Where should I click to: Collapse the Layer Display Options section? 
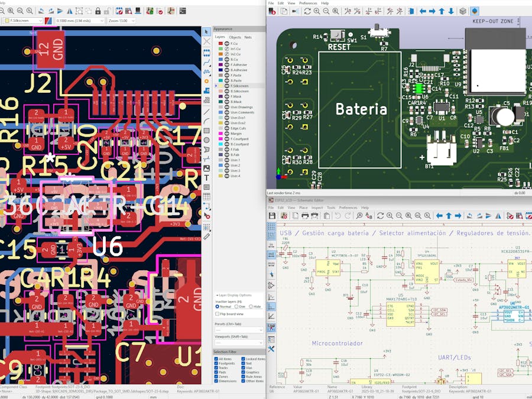218,295
